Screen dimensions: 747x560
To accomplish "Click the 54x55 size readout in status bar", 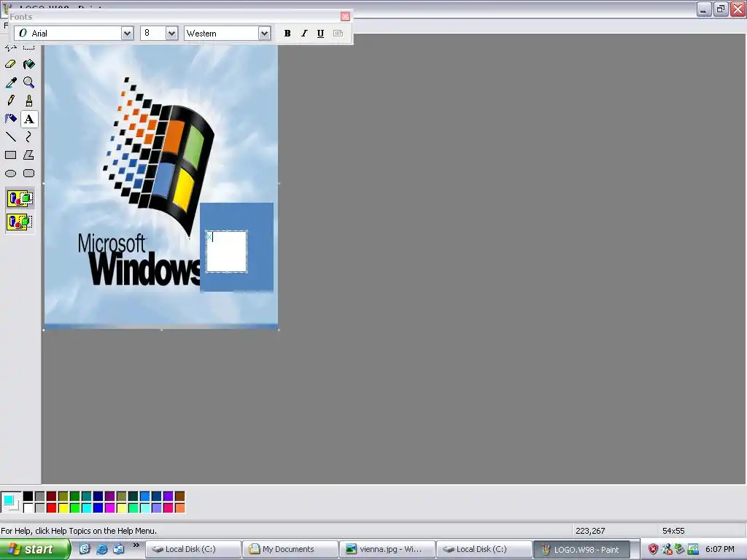I will click(x=673, y=531).
